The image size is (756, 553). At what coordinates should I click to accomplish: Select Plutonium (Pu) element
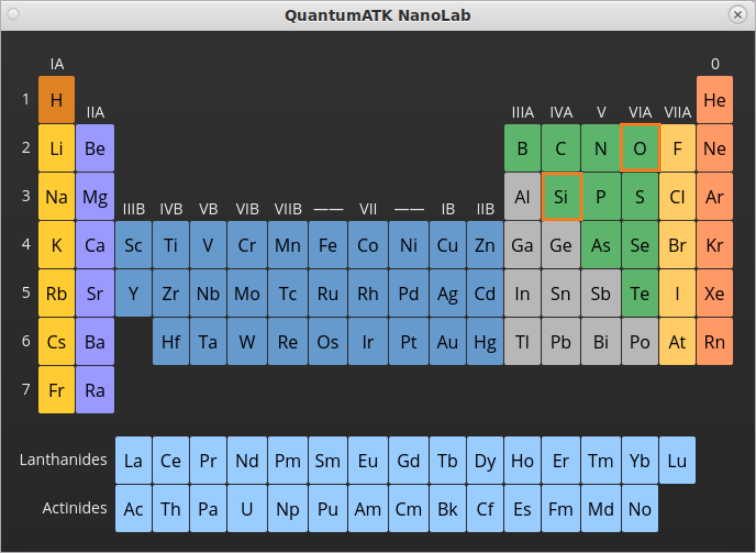[328, 508]
